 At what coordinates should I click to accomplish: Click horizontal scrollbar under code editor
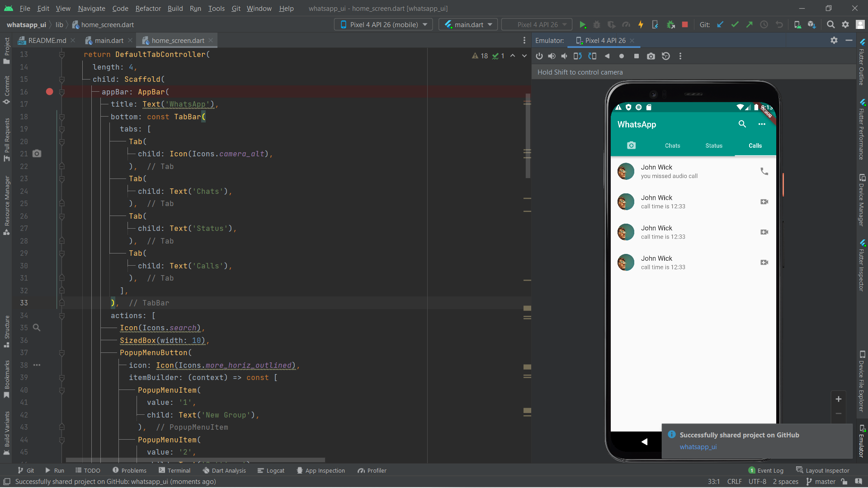coord(195,460)
